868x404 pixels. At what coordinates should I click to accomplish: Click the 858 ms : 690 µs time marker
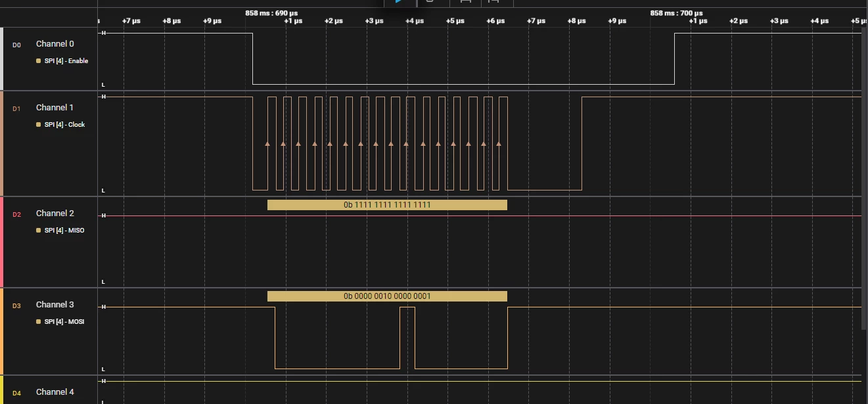click(x=271, y=13)
